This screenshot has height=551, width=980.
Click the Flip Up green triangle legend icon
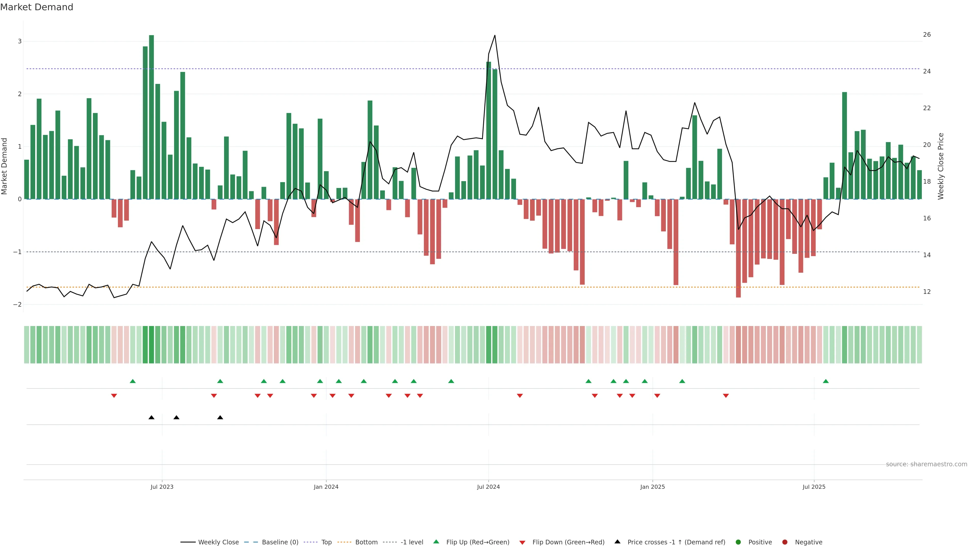(436, 542)
